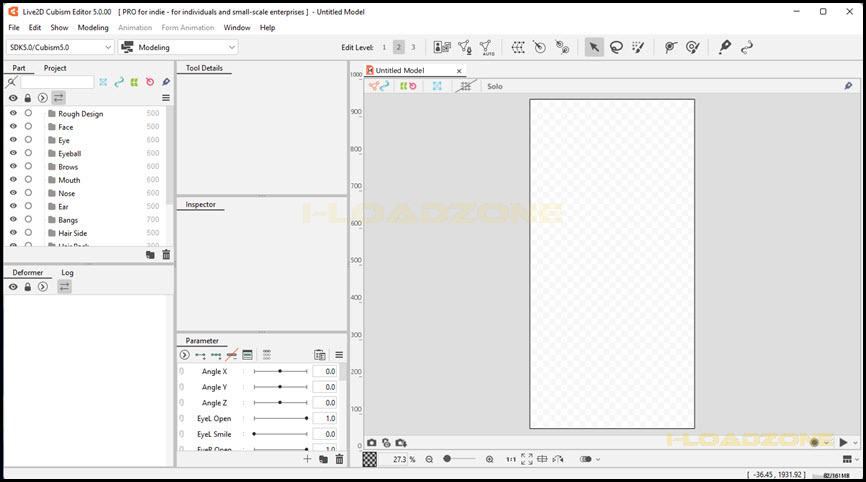Run the automatic mesh generator (AUTO)
The height and width of the screenshot is (482, 866).
coord(486,47)
